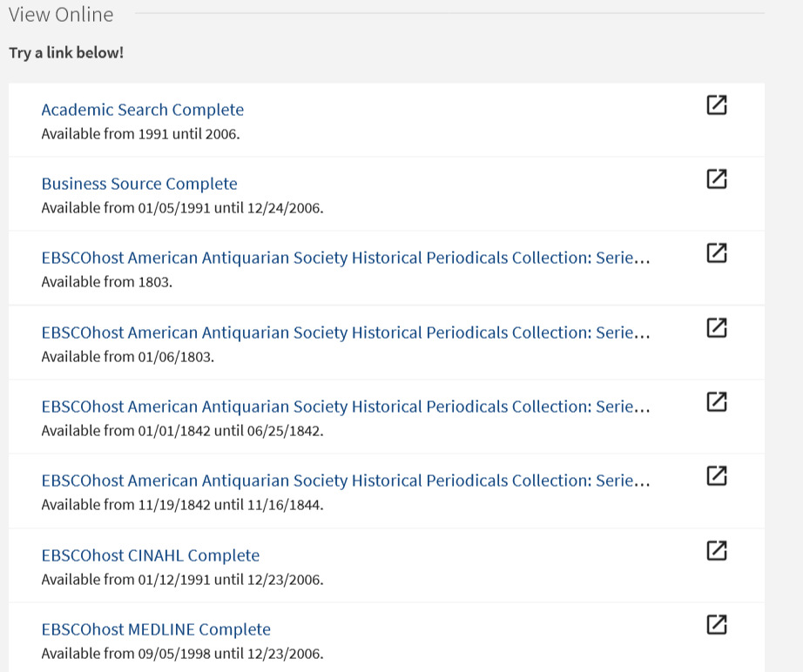Open Antiquarian Society link ending 06/25/1842
The height and width of the screenshot is (672, 803).
345,407
